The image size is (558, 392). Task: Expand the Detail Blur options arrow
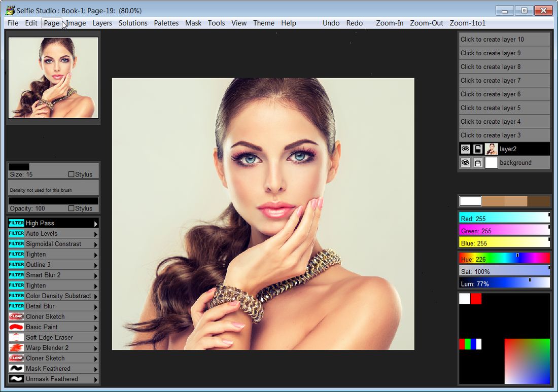point(95,306)
